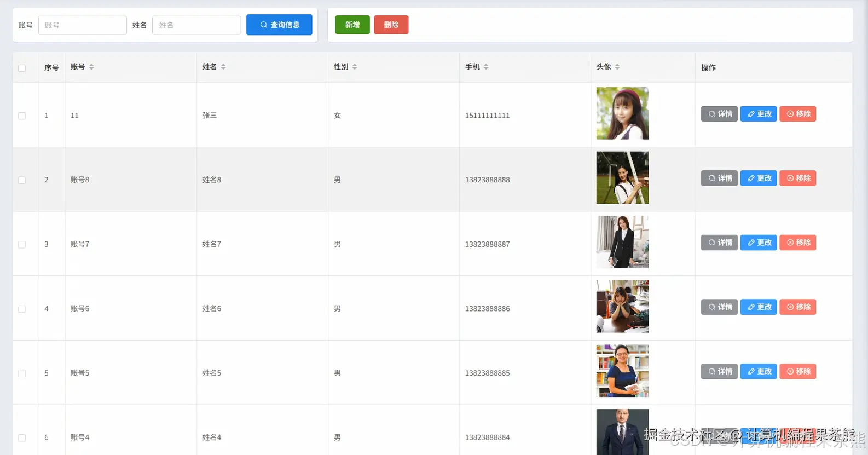Check the row checkbox for 账号8
This screenshot has height=455, width=868.
pos(22,180)
